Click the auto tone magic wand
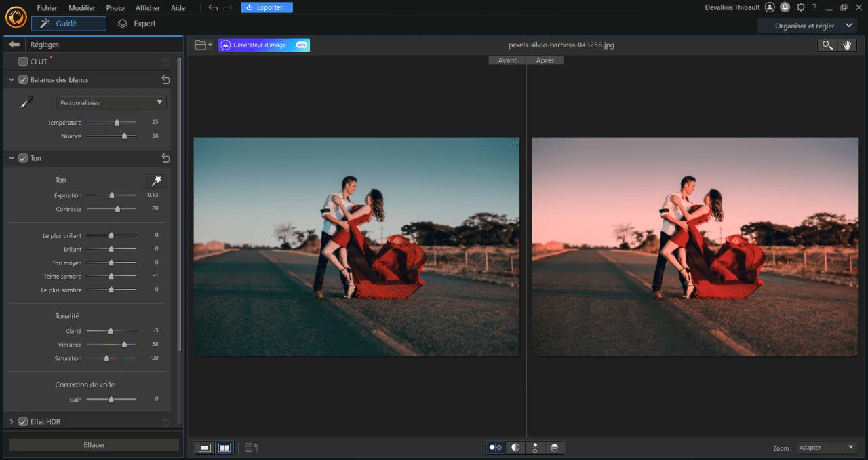 pos(156,181)
